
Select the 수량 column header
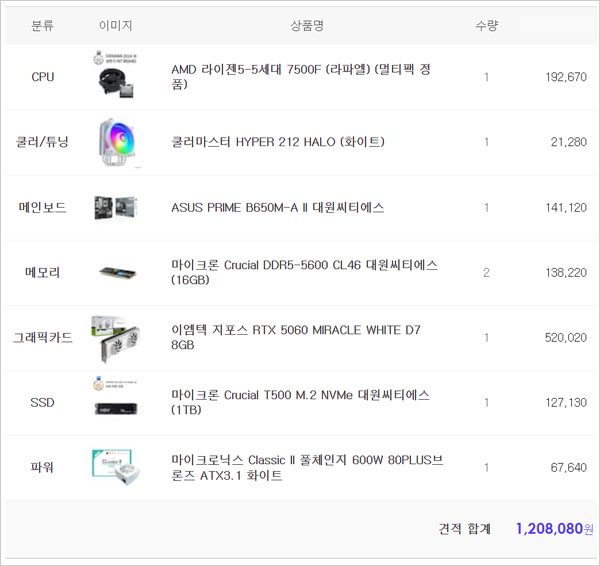tap(487, 26)
